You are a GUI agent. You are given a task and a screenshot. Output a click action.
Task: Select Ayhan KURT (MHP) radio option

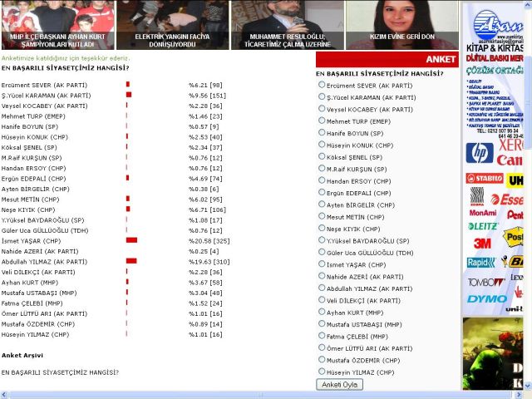click(x=322, y=312)
